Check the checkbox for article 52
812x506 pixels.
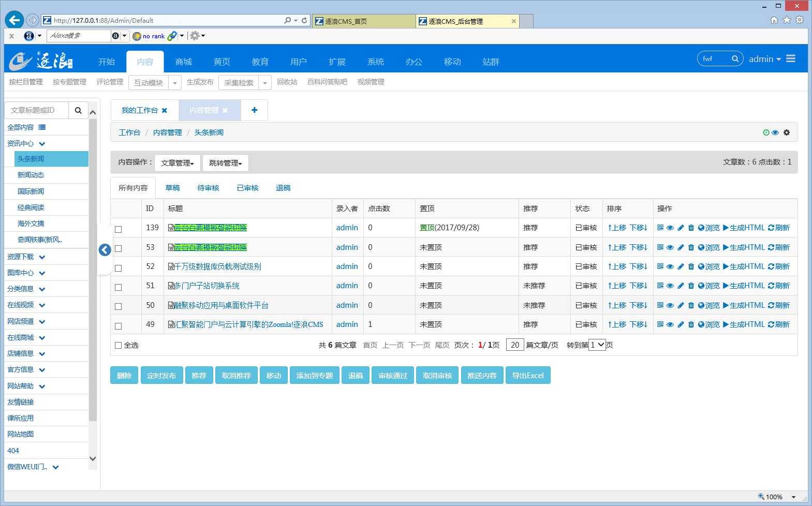pyautogui.click(x=118, y=268)
